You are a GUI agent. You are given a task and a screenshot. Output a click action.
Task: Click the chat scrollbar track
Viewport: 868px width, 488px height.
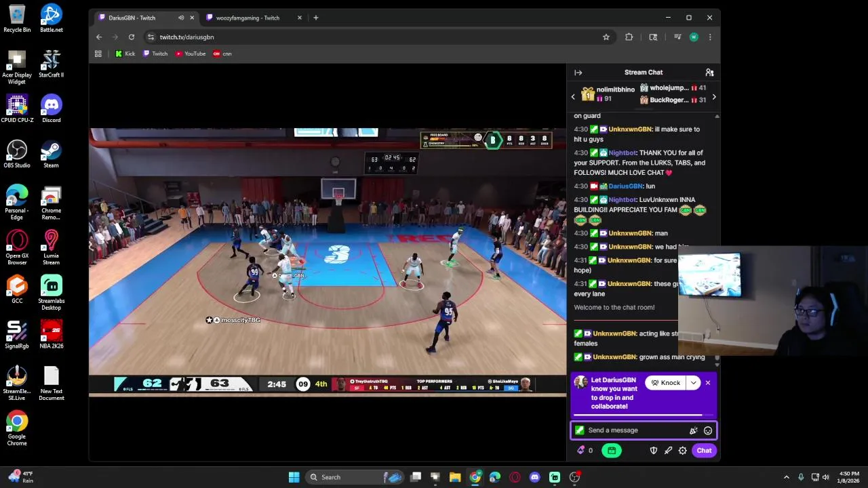pyautogui.click(x=717, y=237)
